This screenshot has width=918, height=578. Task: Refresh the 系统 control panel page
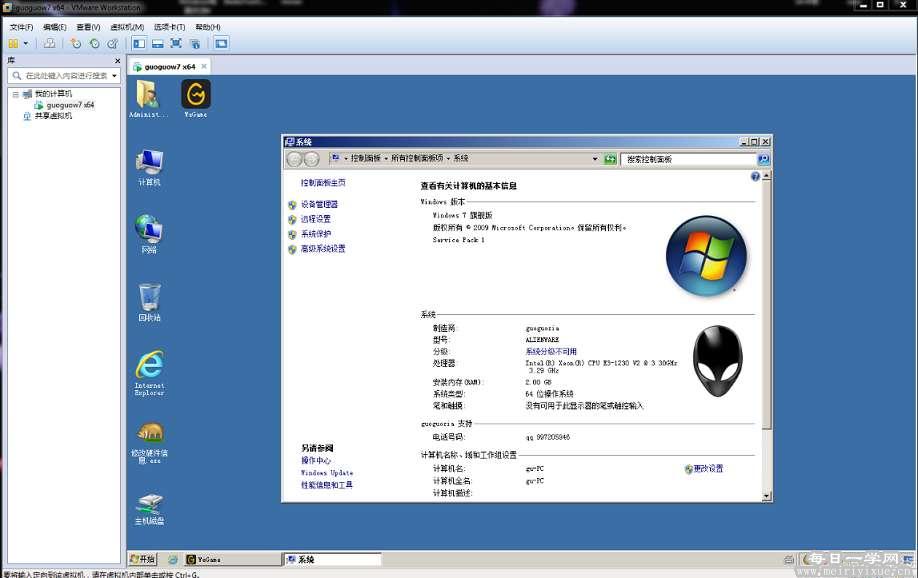click(x=609, y=159)
